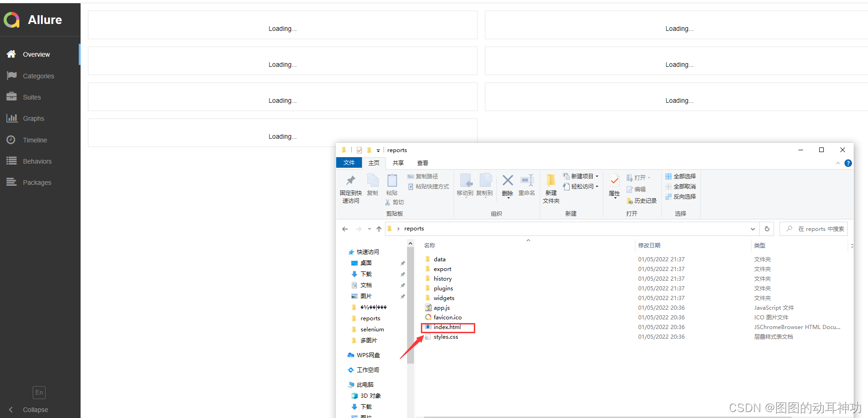Select the widgets folder
The image size is (868, 418).
(444, 298)
